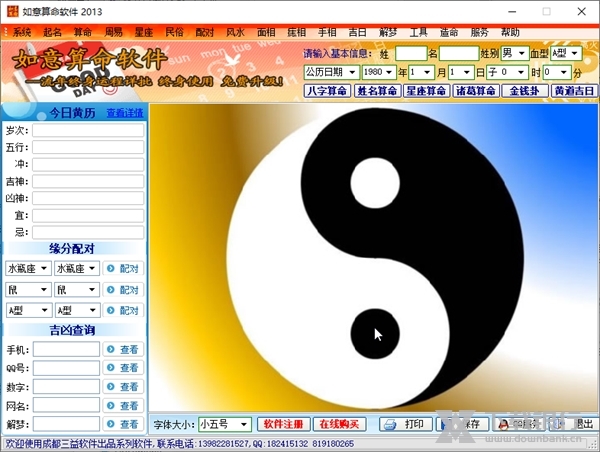Open the 系统 menu
The image size is (600, 452).
21,32
